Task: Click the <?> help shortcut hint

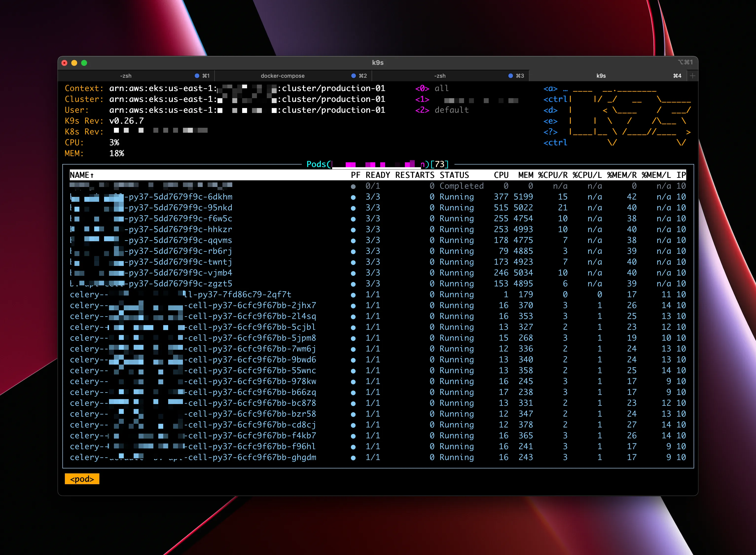Action: pos(550,132)
